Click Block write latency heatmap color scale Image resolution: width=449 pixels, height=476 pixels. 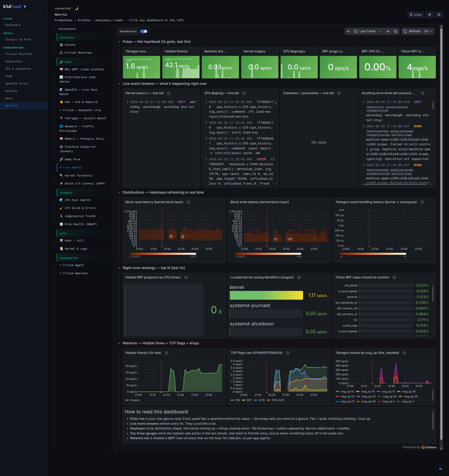point(268,254)
